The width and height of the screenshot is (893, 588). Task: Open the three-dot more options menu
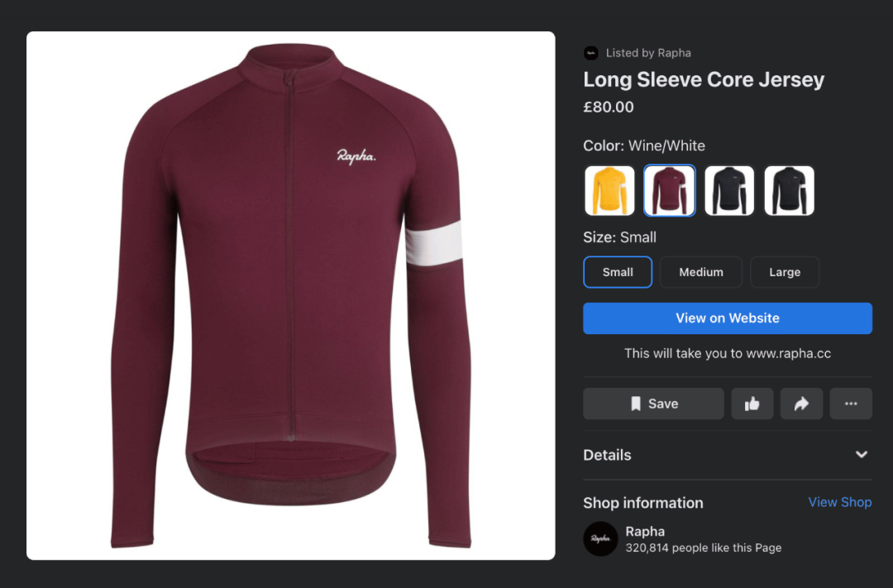(x=851, y=404)
